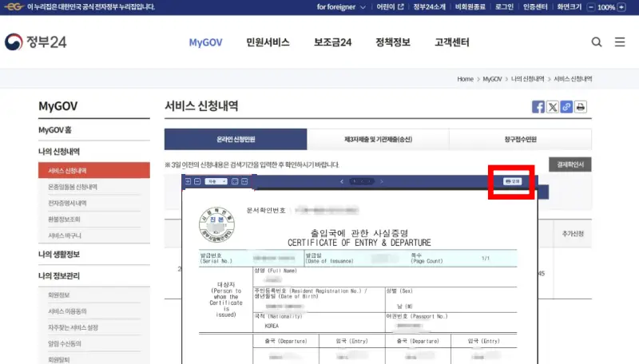639x364 pixels.
Task: Click the page number field in viewer
Action: (x=362, y=181)
